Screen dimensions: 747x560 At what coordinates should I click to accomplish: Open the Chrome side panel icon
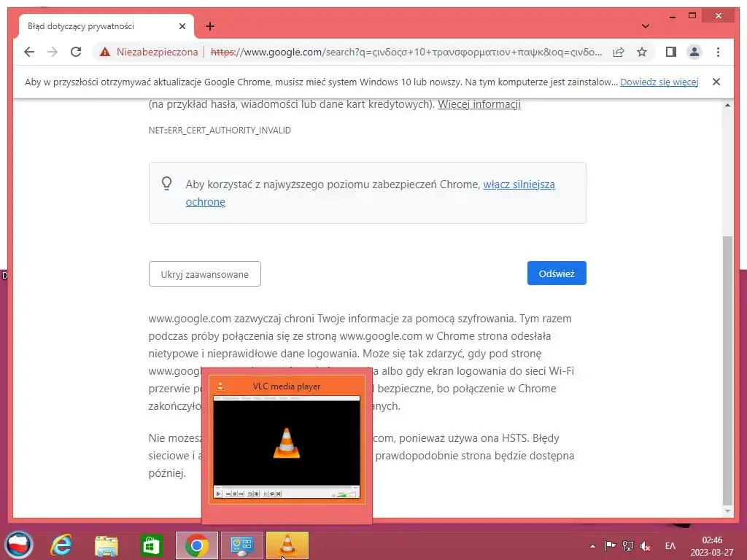point(671,52)
